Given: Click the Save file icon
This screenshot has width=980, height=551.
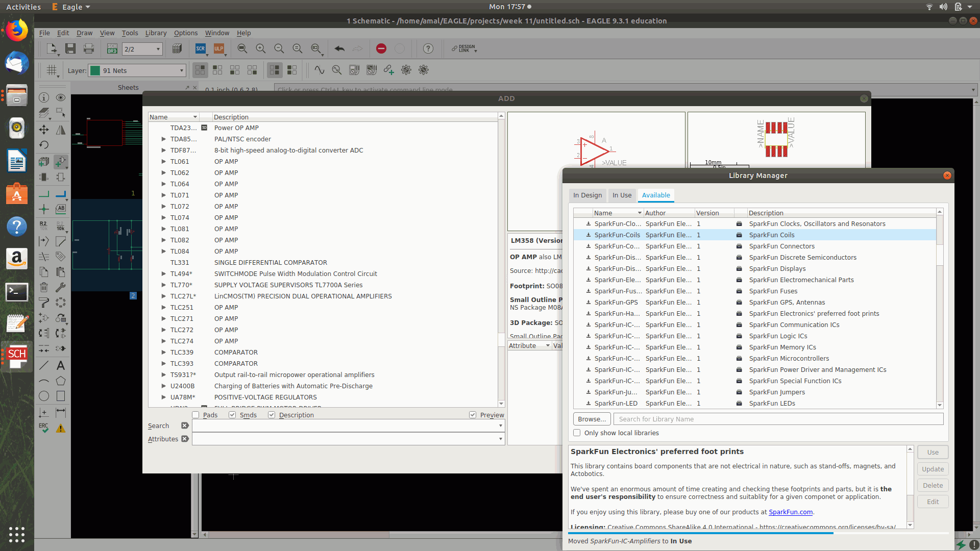Looking at the screenshot, I should pos(70,48).
